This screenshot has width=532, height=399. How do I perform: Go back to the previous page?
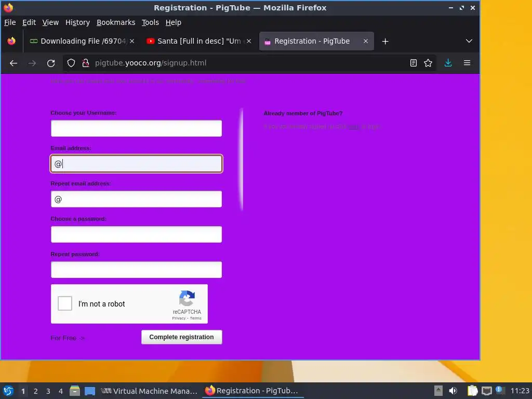tap(13, 63)
